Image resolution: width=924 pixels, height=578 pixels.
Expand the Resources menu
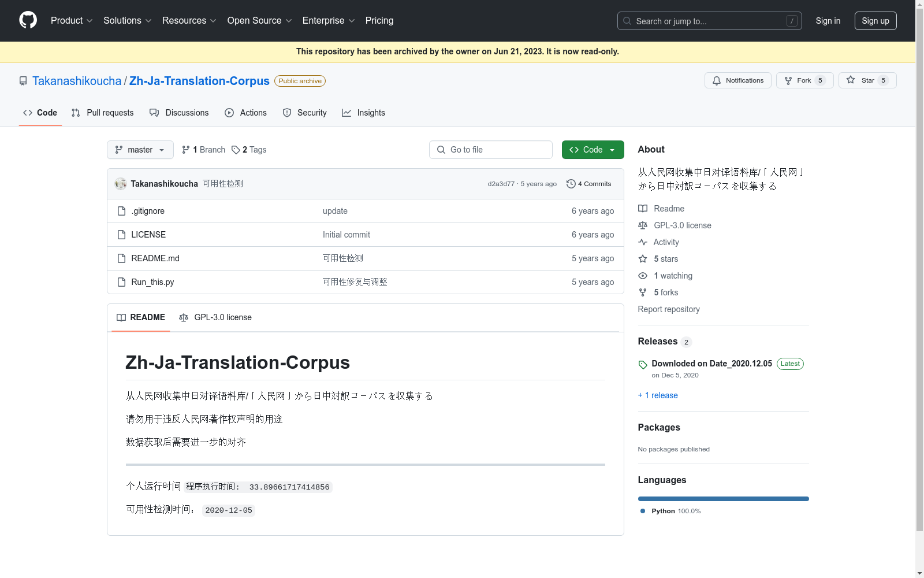point(189,20)
